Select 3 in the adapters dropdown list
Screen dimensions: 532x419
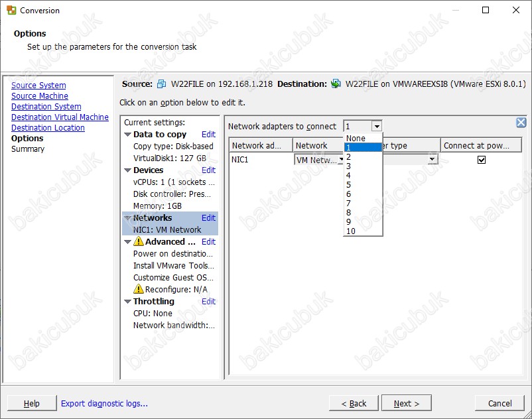pyautogui.click(x=363, y=166)
